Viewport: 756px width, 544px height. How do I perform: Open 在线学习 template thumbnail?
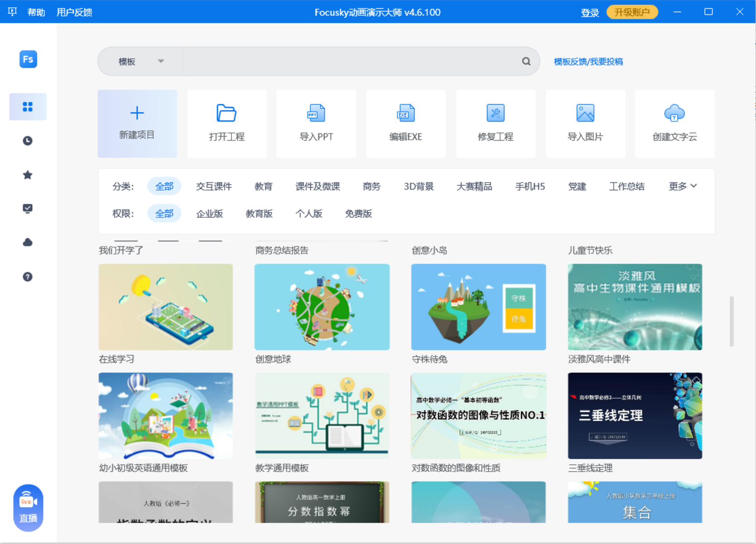(166, 307)
